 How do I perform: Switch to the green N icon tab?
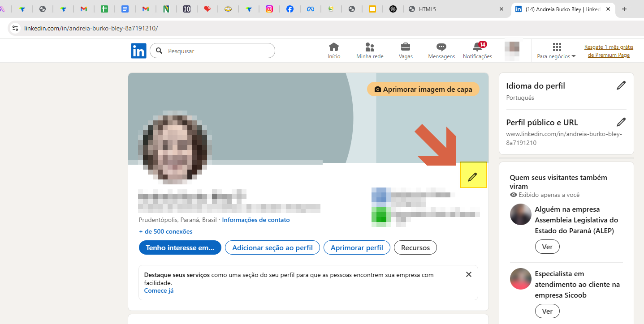[166, 9]
